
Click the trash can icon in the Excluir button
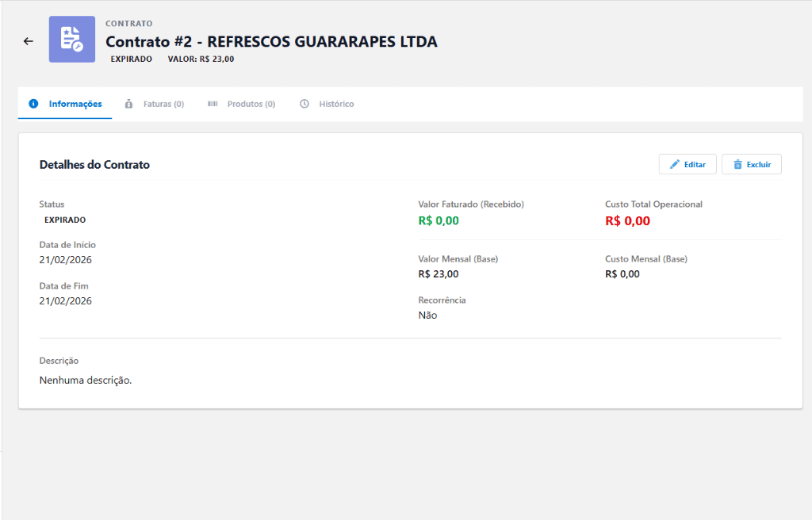click(739, 164)
